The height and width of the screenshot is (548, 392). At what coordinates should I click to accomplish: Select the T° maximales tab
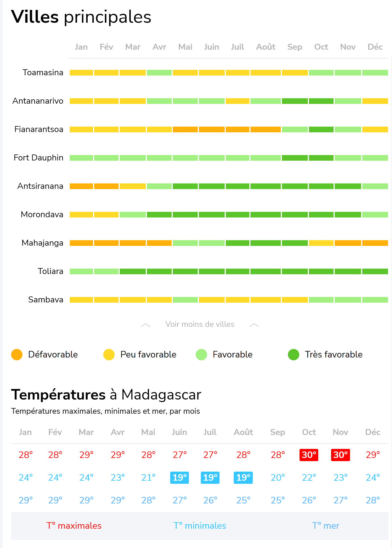tap(74, 526)
